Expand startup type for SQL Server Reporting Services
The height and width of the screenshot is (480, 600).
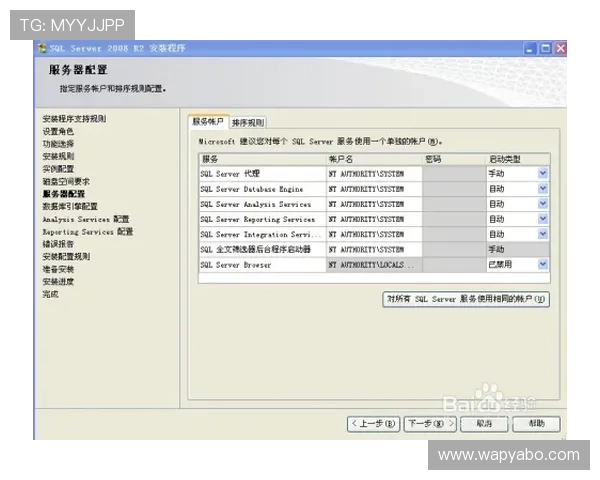(543, 218)
